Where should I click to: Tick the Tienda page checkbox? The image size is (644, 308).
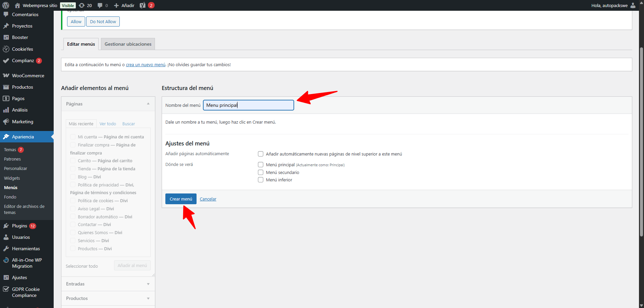73,169
